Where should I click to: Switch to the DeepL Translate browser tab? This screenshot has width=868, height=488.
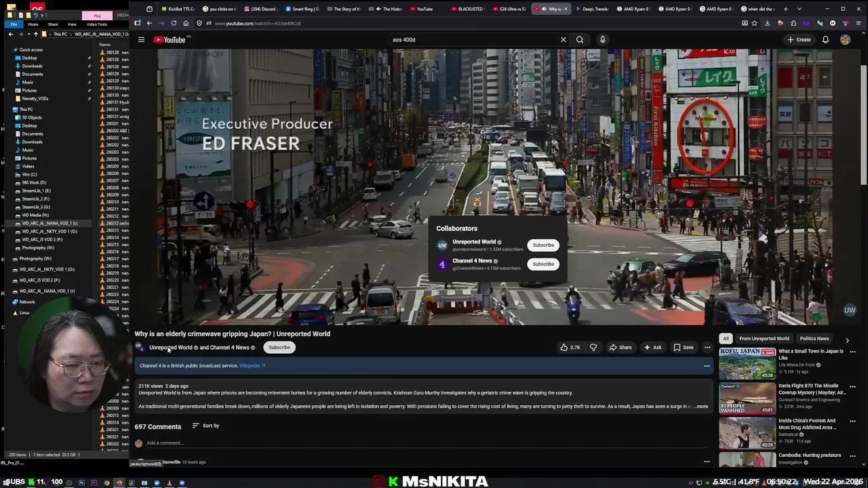point(591,9)
